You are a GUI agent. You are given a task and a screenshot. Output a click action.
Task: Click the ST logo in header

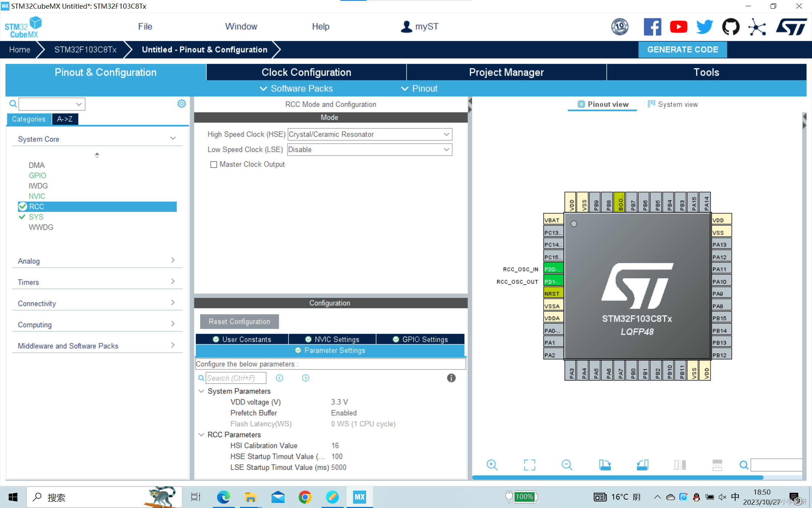pos(792,27)
